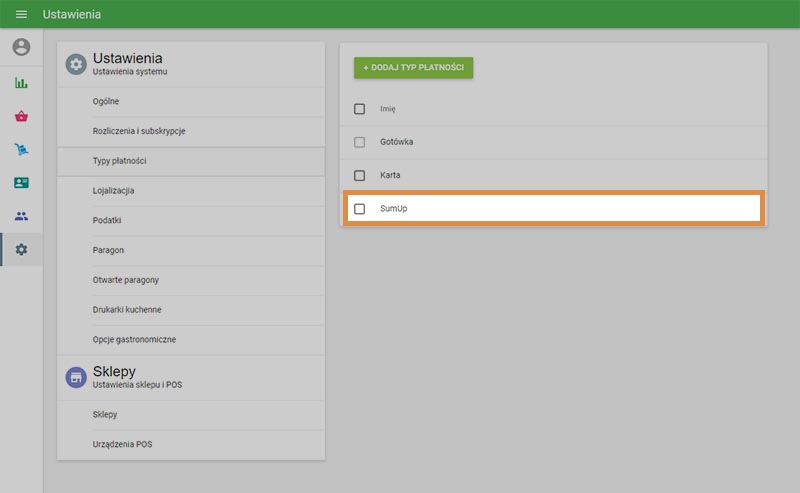800x493 pixels.
Task: Open the user account profile icon
Action: (21, 47)
